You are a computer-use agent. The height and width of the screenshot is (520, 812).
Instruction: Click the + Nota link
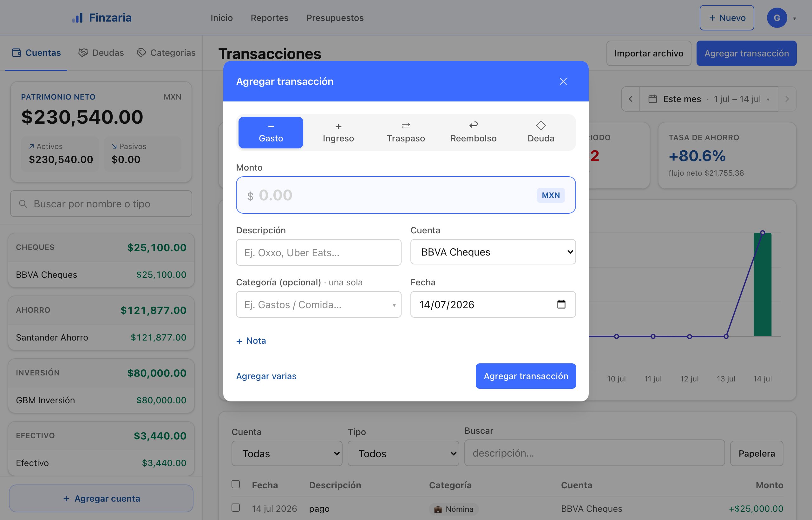pyautogui.click(x=251, y=341)
